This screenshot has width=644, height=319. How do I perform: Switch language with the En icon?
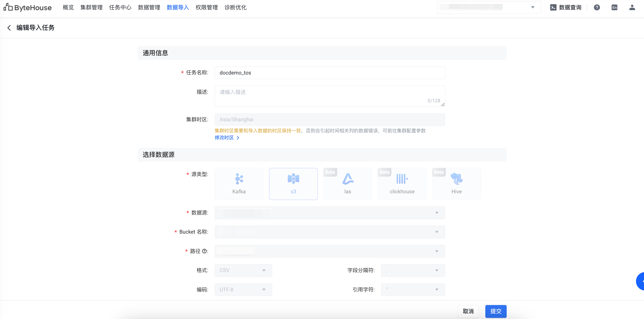tap(614, 8)
